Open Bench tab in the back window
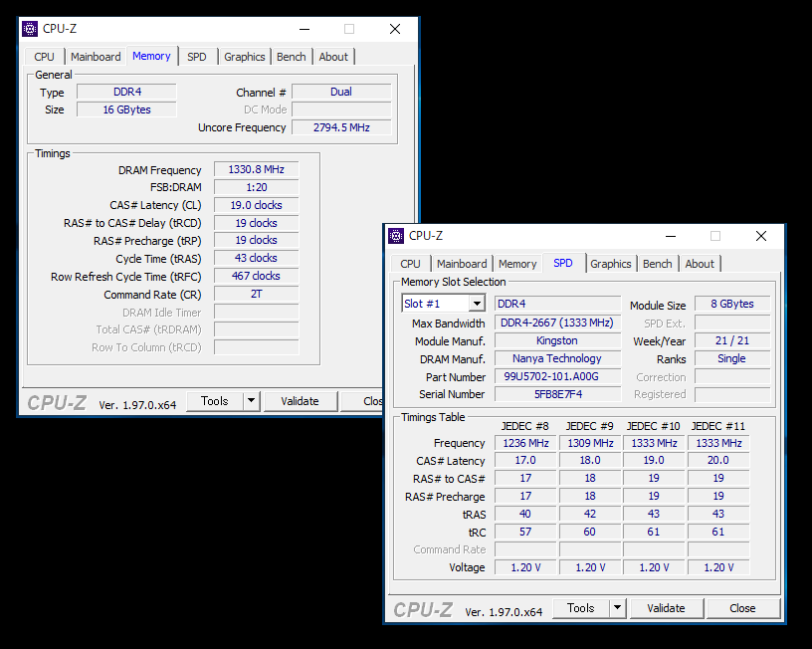812x649 pixels. [292, 57]
